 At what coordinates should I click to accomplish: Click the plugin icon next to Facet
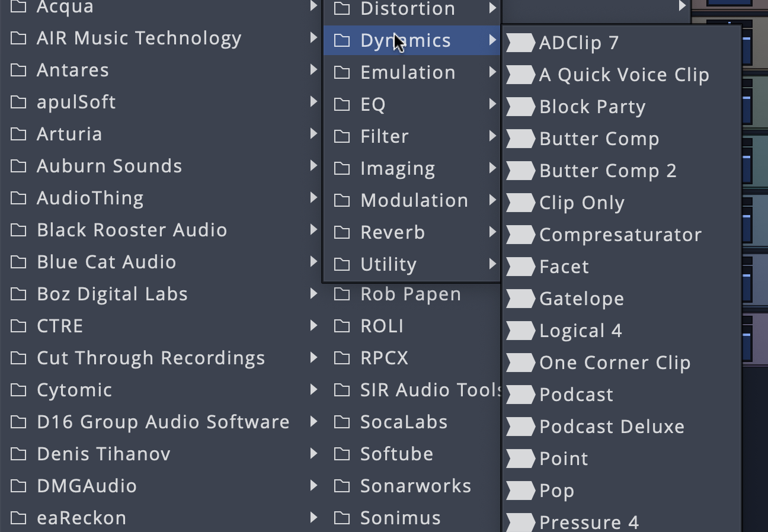tap(520, 266)
